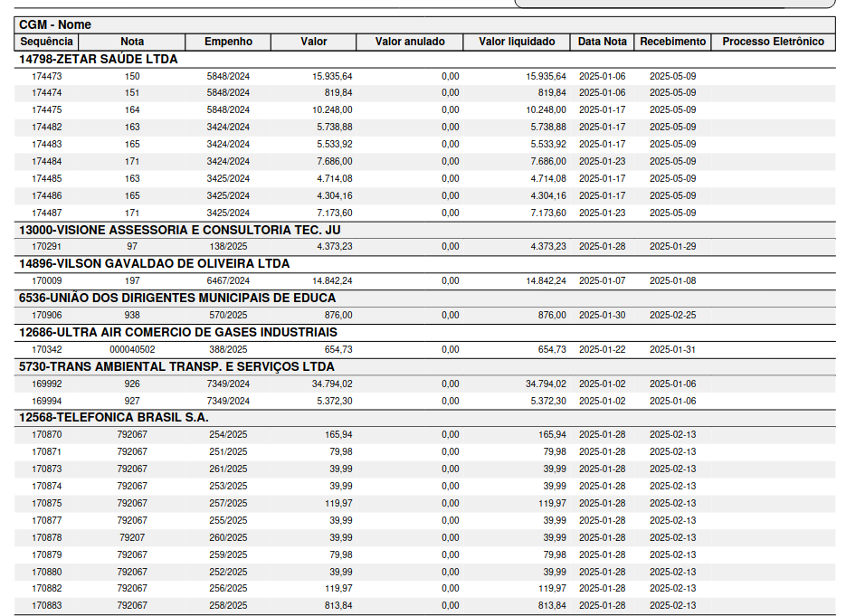Image resolution: width=846 pixels, height=616 pixels.
Task: Select sequence number 170883 in last row
Action: pyautogui.click(x=47, y=605)
